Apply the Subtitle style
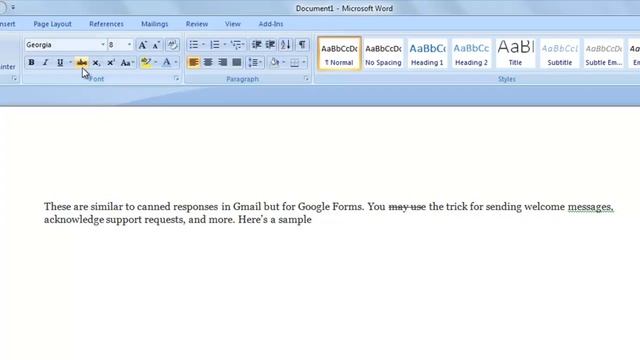 tap(560, 54)
